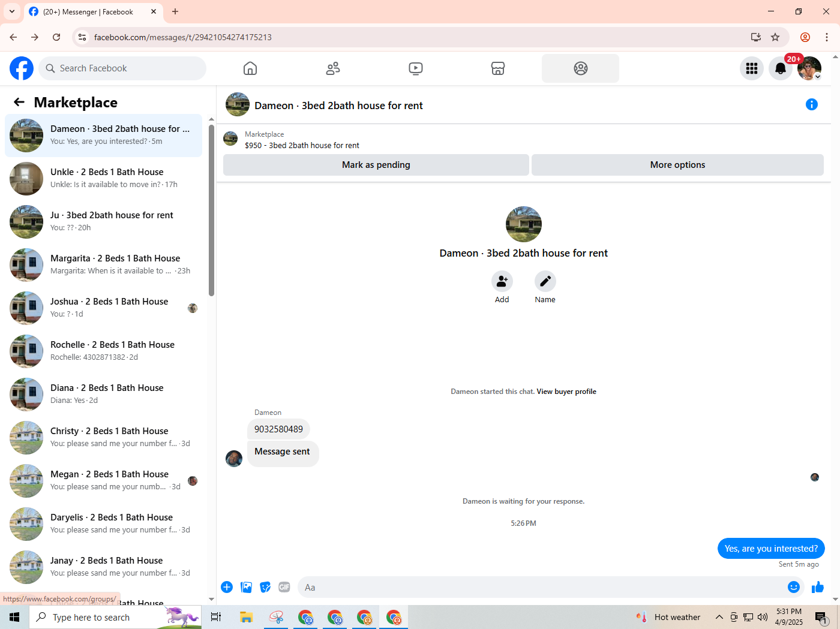Open a new browser tab
The height and width of the screenshot is (629, 840).
(x=175, y=11)
